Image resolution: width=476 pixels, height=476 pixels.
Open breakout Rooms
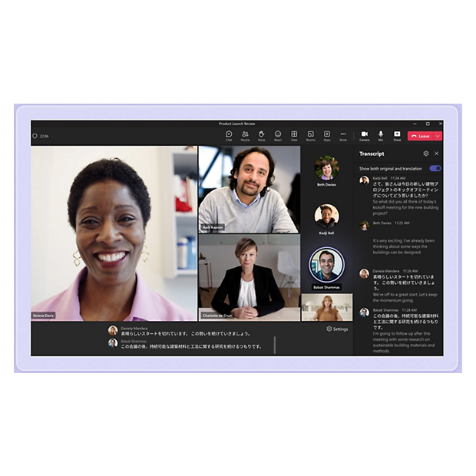pyautogui.click(x=310, y=135)
